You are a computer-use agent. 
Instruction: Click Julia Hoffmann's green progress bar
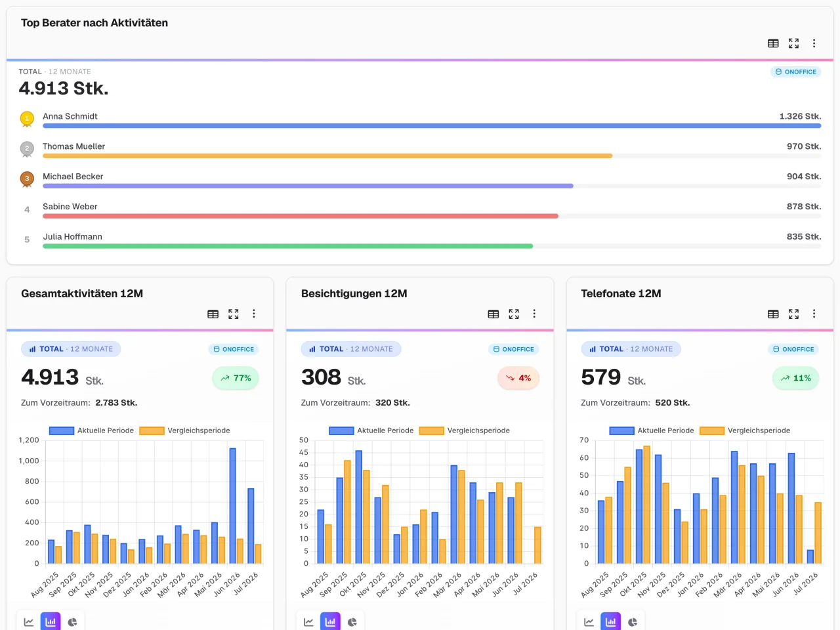coord(288,246)
